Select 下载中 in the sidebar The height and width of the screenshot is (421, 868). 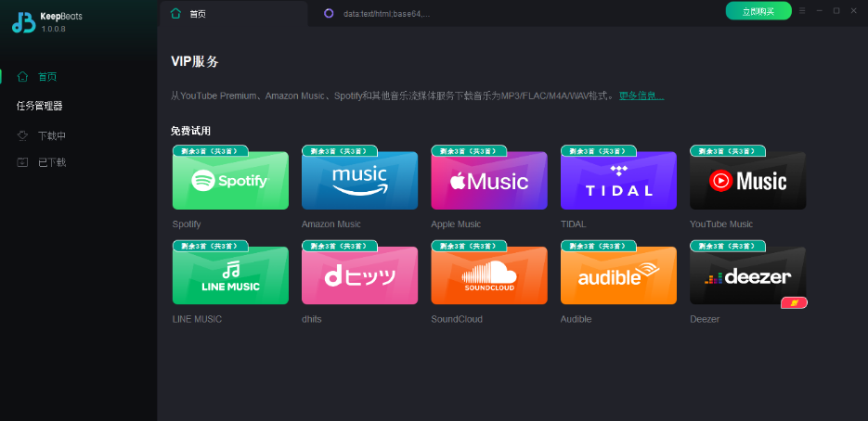[52, 135]
